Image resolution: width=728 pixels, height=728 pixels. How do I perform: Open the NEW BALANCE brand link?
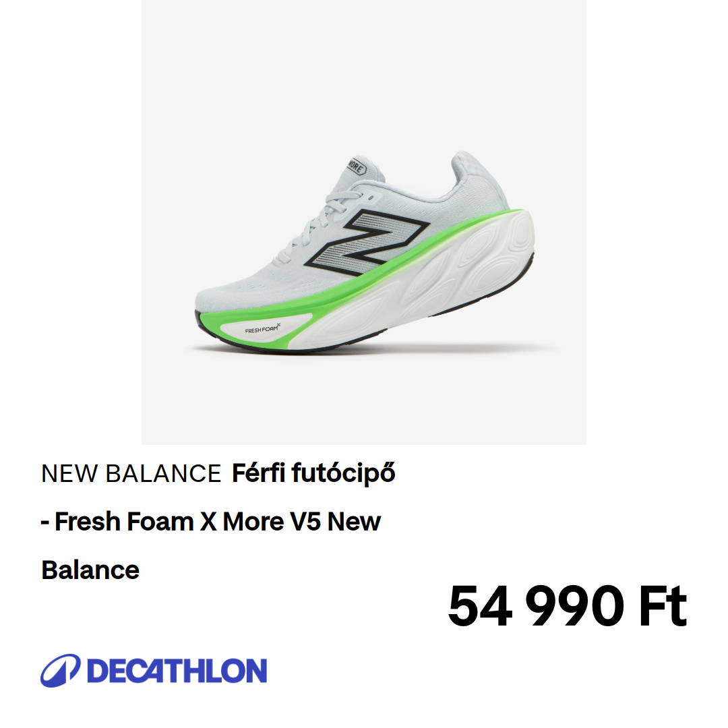pos(131,474)
